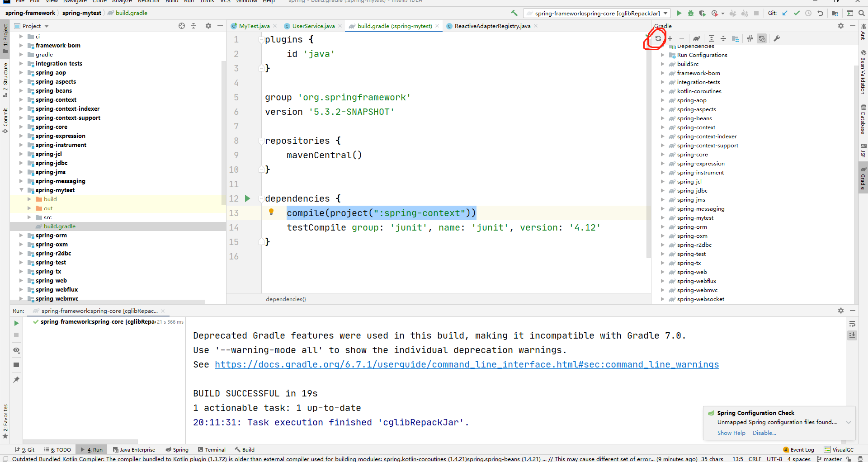Click master Git branch in status bar

(x=829, y=459)
